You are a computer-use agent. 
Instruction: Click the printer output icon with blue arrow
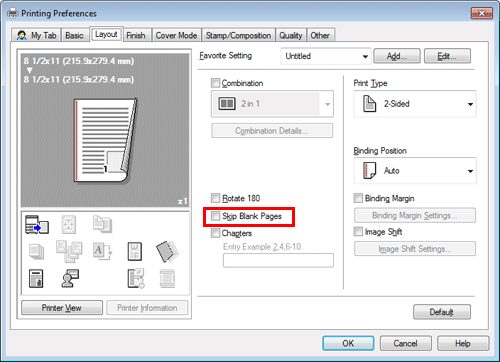click(x=37, y=224)
